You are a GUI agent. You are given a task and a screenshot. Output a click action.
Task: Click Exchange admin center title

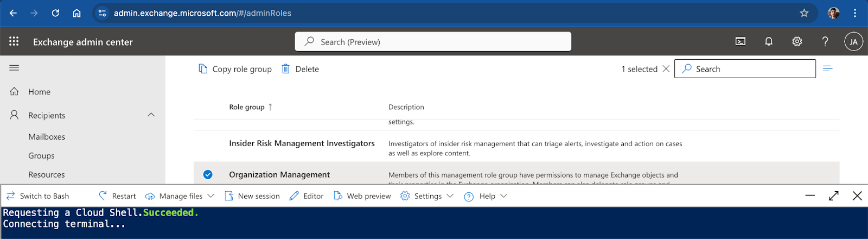pyautogui.click(x=83, y=42)
